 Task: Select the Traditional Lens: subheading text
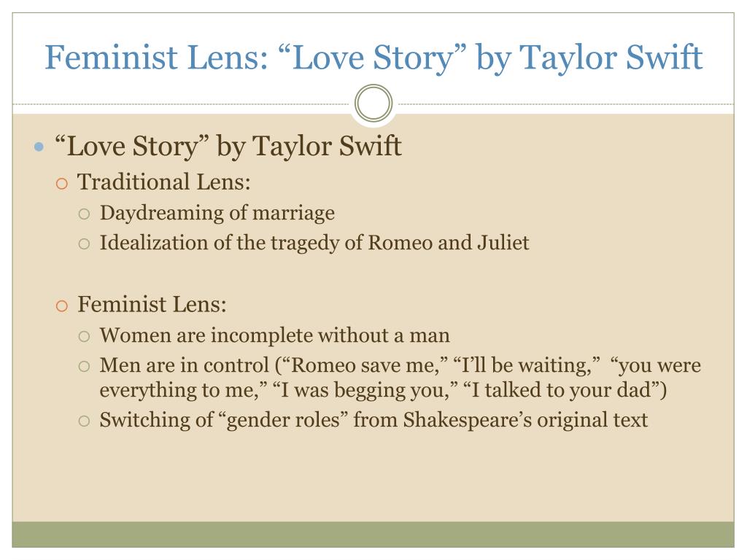pos(164,182)
